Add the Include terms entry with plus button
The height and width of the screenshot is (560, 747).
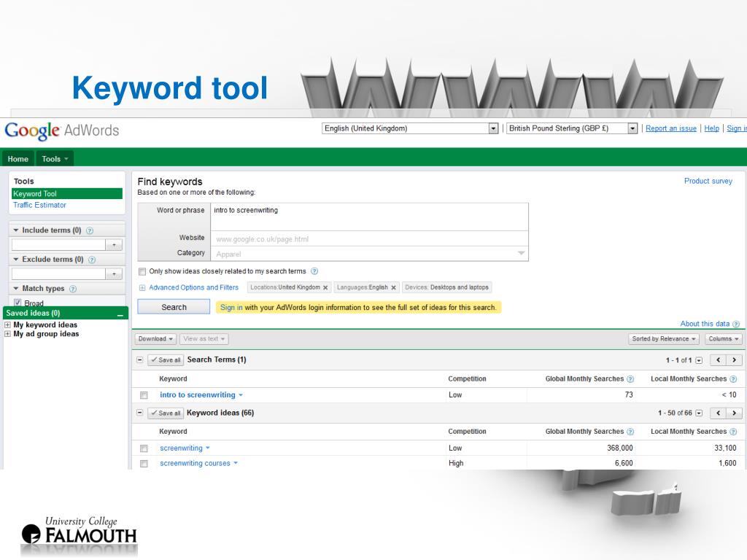click(114, 245)
